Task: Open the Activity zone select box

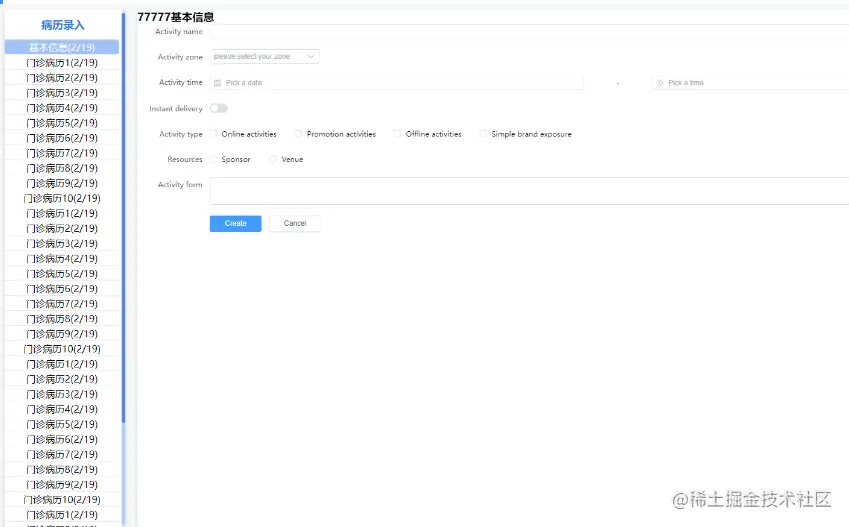Action: [x=264, y=56]
